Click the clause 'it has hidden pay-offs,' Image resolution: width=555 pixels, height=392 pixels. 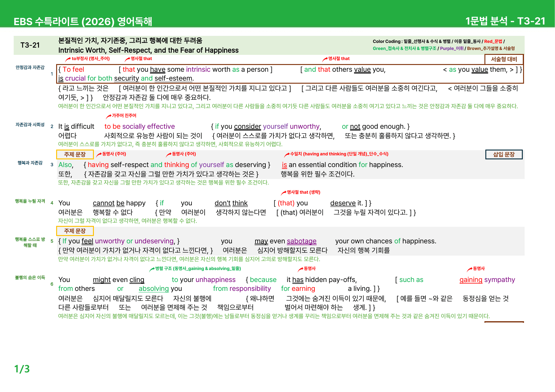pyautogui.click(x=322, y=280)
